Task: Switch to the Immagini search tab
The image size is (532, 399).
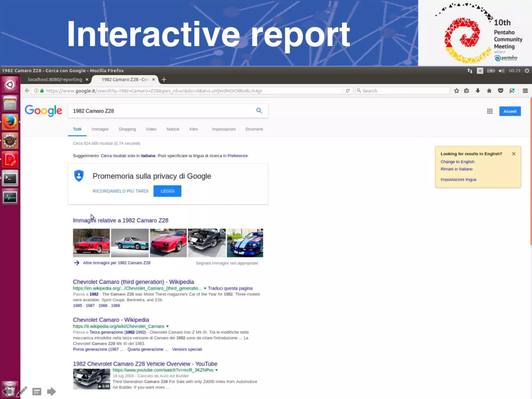Action: click(100, 129)
